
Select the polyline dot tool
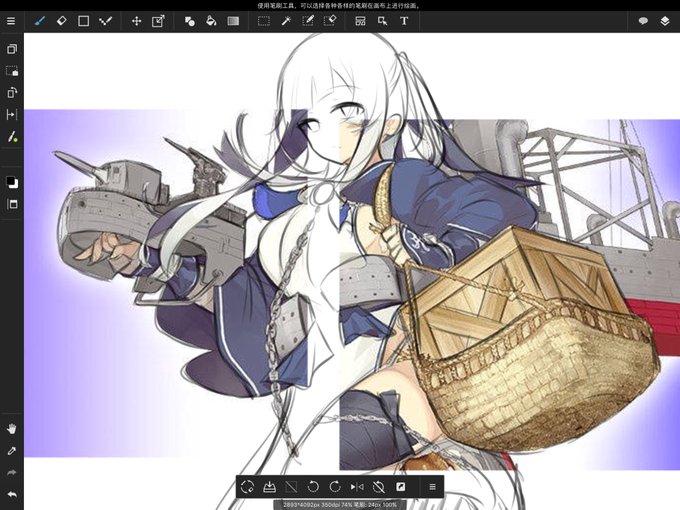click(x=105, y=21)
